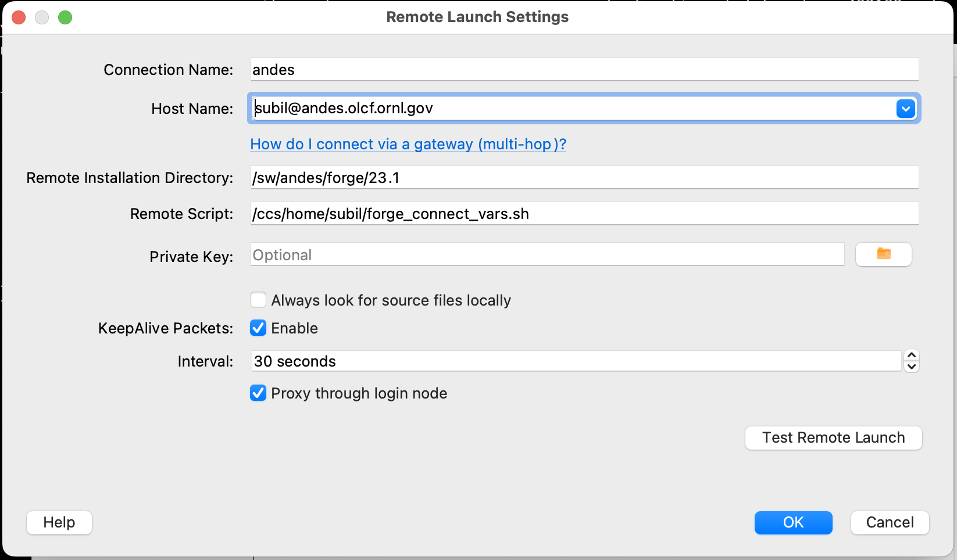Uncheck the KeepAlive Packets Enable checkbox
The height and width of the screenshot is (560, 957).
coord(258,328)
